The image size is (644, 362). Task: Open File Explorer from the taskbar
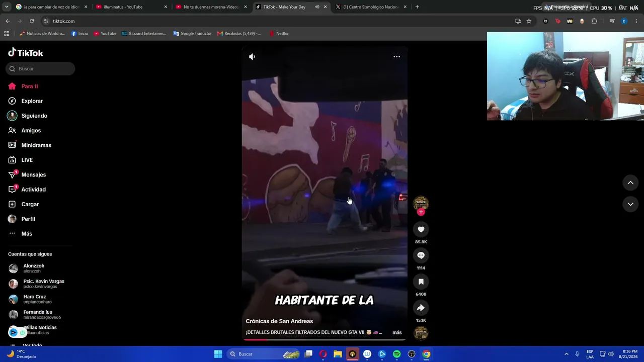(338, 354)
